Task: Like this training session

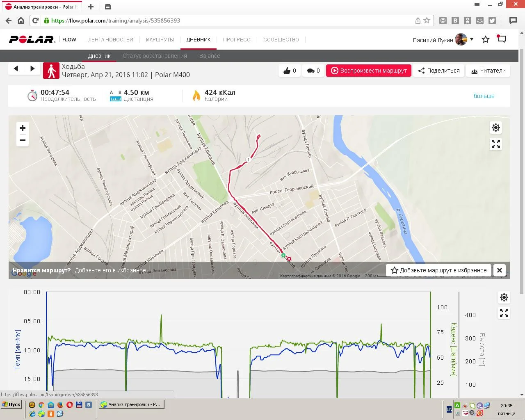Action: (290, 71)
